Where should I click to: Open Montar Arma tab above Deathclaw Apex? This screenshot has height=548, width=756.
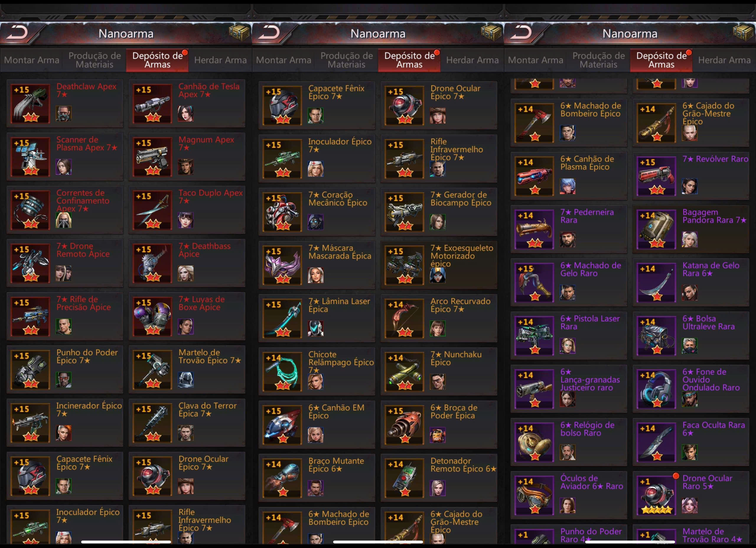click(32, 60)
